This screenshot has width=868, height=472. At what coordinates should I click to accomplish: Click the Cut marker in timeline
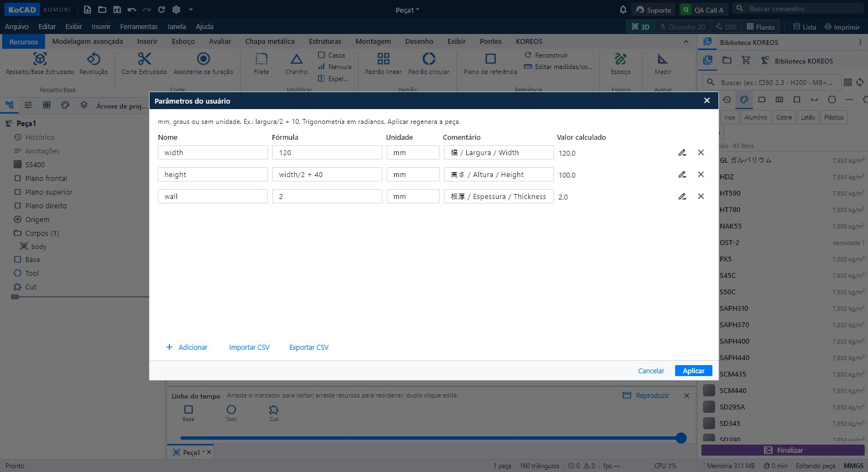(274, 413)
